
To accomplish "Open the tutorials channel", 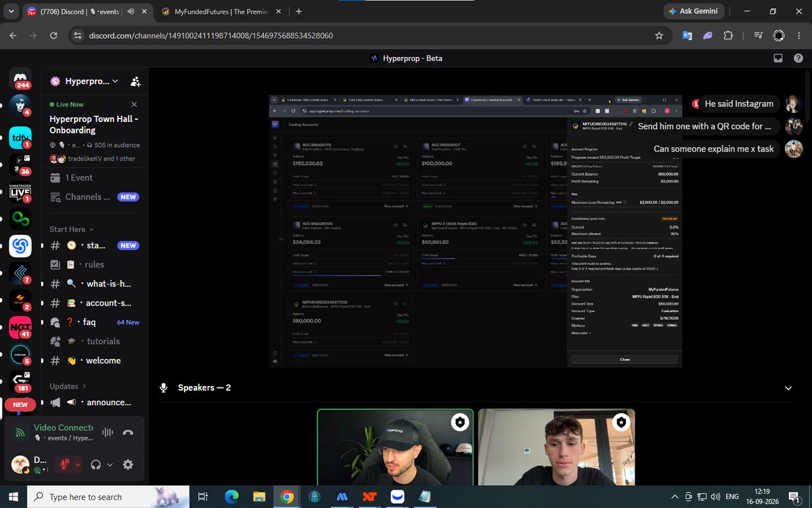I will tap(95, 341).
